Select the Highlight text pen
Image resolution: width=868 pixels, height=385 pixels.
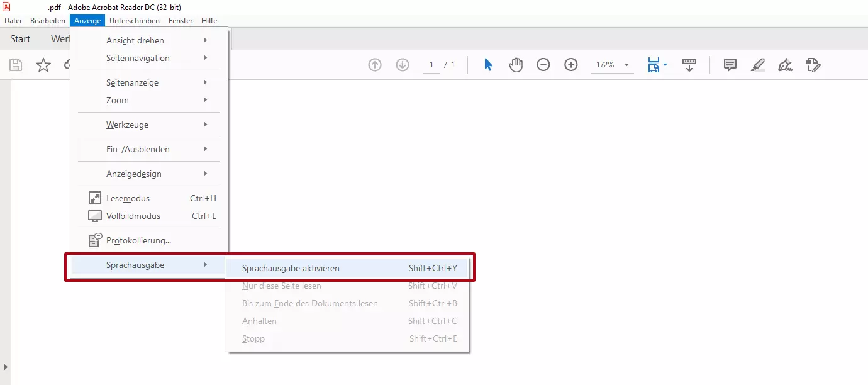758,65
